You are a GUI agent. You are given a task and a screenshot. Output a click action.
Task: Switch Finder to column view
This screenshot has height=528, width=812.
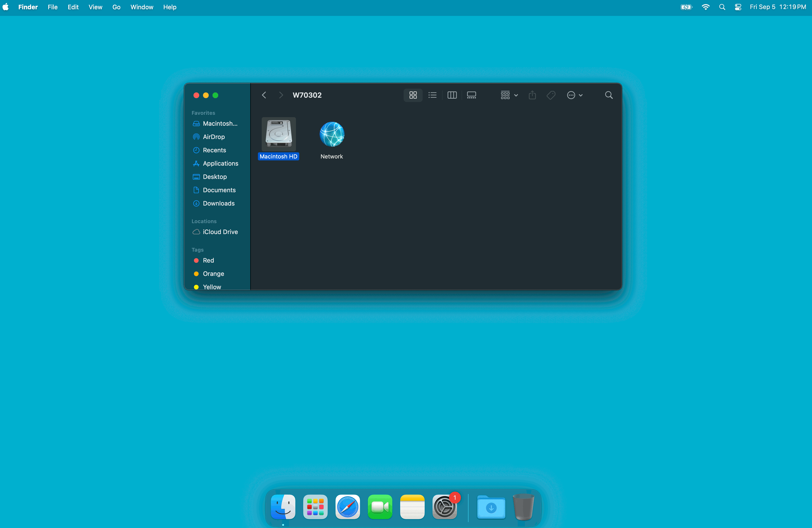(x=452, y=95)
